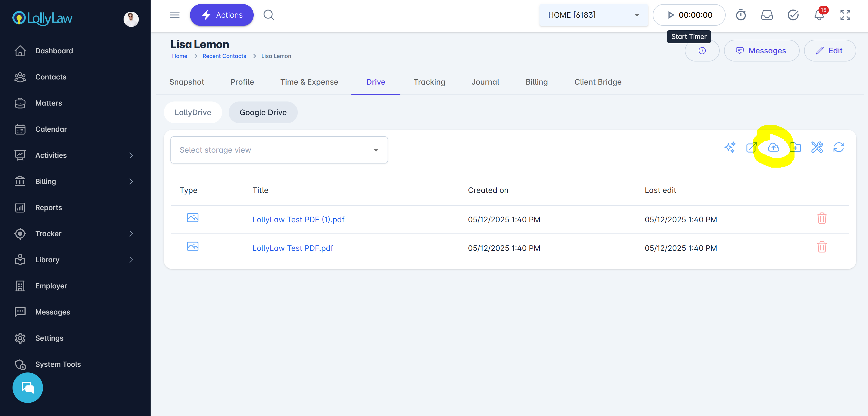This screenshot has height=416, width=868.
Task: Expand the Activities submenu
Action: coord(131,155)
